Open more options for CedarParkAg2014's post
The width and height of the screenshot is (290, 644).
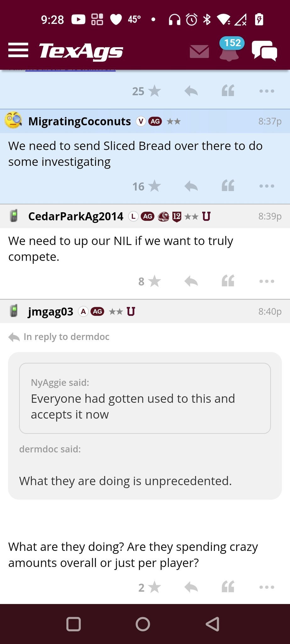267,281
